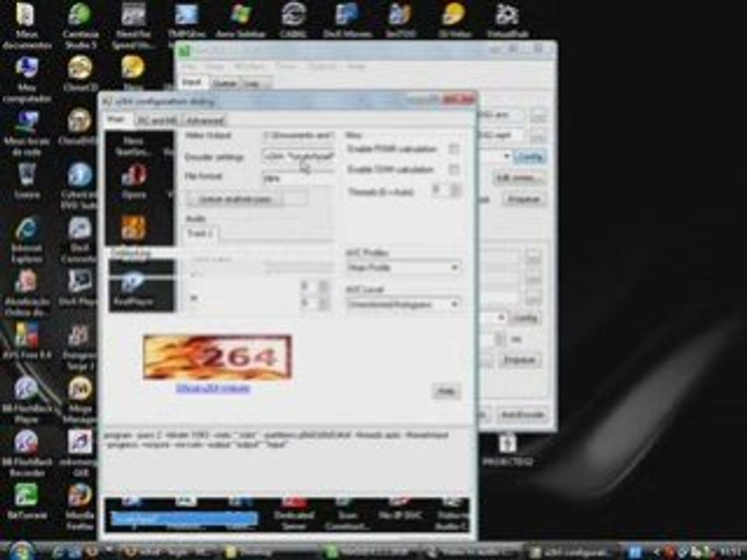Viewport: 747px width, 560px height.
Task: Open the CABAL desktop icon
Action: tap(293, 20)
